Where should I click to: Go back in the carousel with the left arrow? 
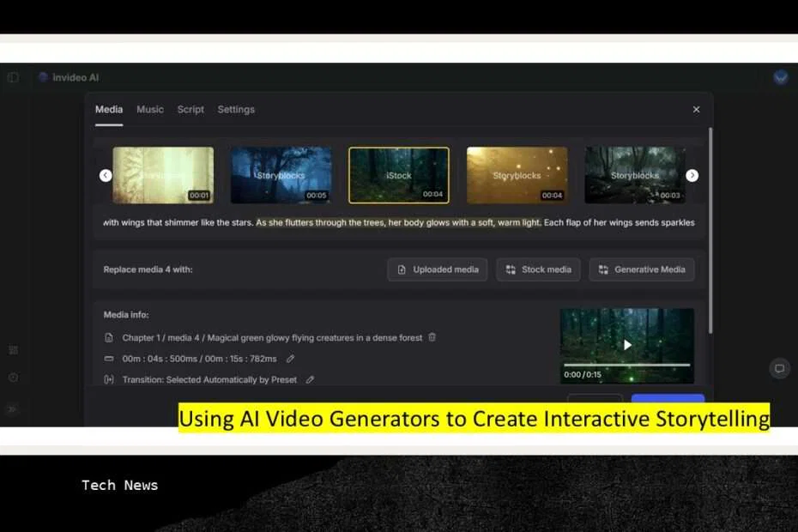105,175
